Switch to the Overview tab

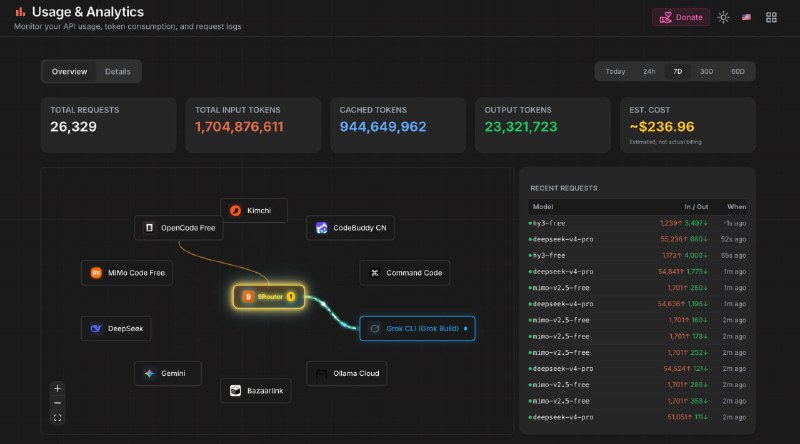(69, 71)
